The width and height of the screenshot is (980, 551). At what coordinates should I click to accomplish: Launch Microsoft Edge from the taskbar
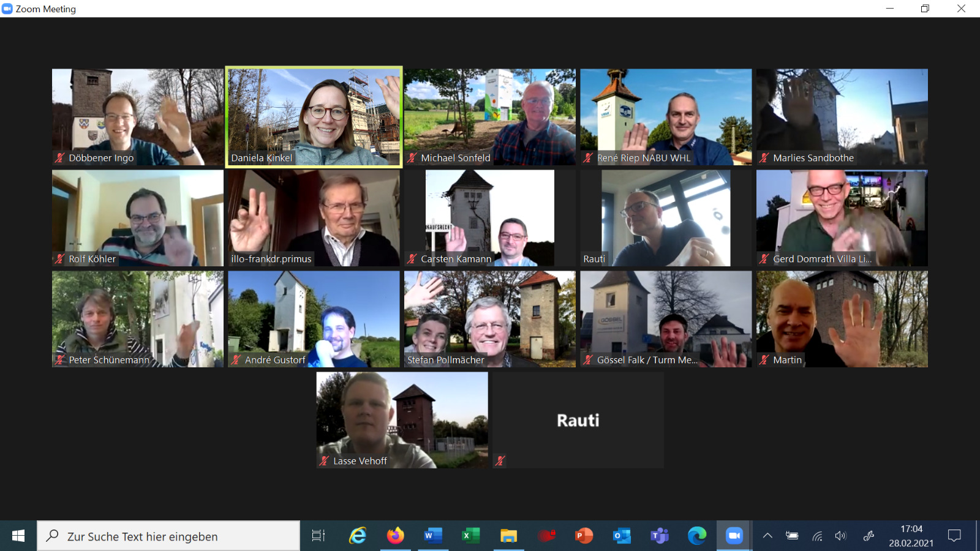696,536
